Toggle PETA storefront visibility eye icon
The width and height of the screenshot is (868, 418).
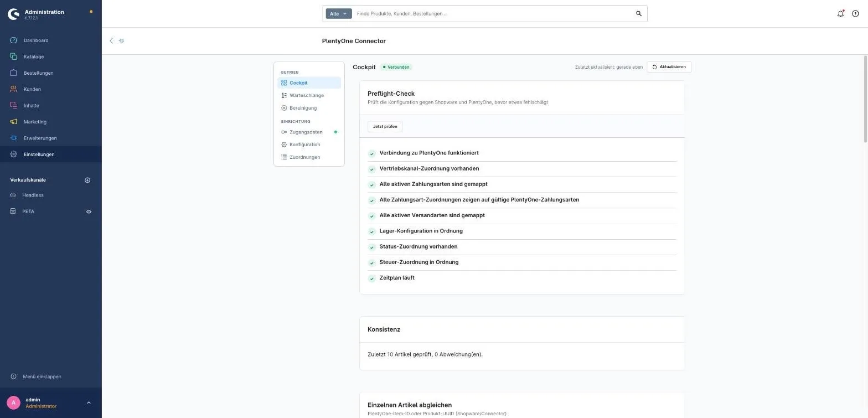click(89, 211)
